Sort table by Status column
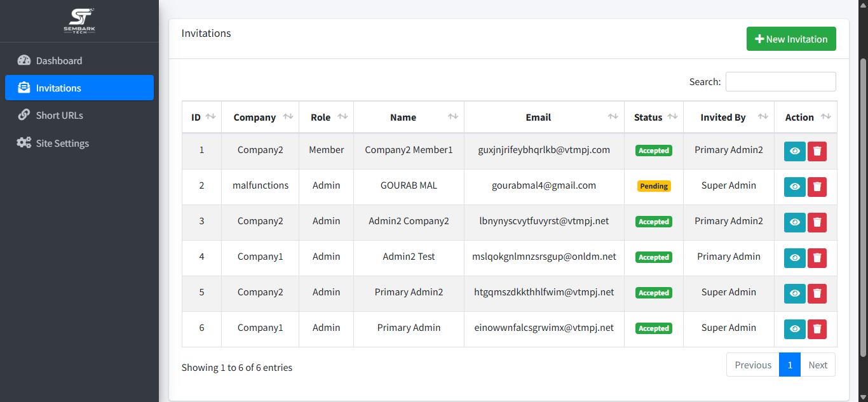This screenshot has height=402, width=868. coord(654,117)
